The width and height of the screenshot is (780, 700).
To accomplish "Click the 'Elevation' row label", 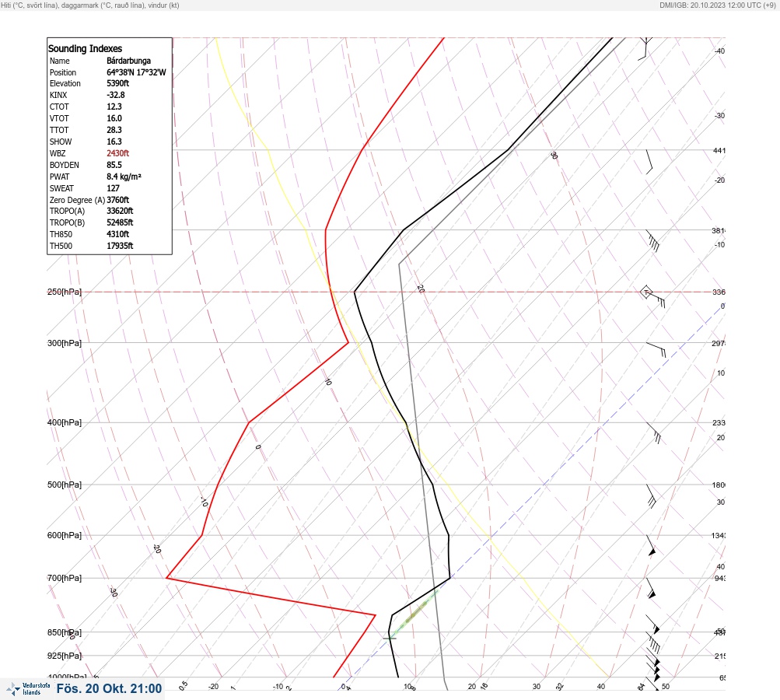I will (x=65, y=83).
